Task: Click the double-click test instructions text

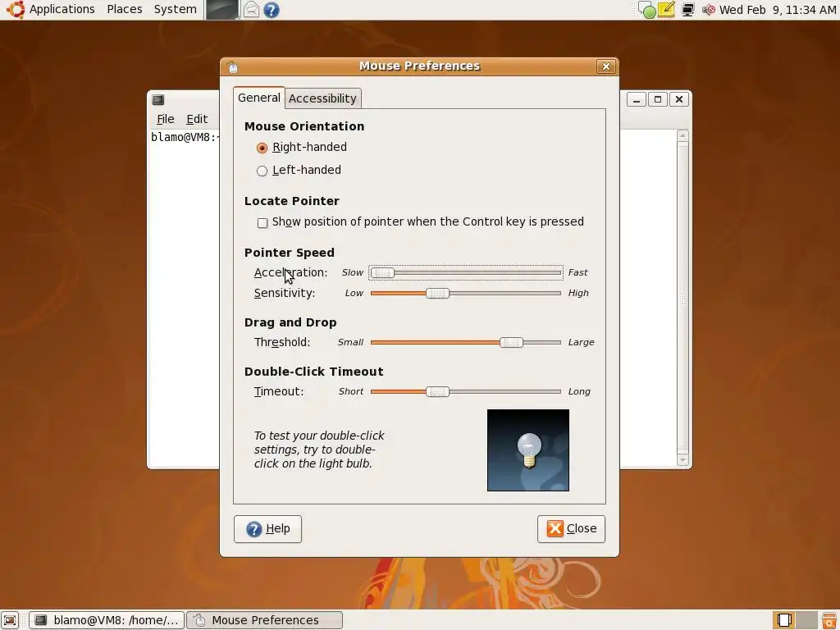Action: (319, 450)
